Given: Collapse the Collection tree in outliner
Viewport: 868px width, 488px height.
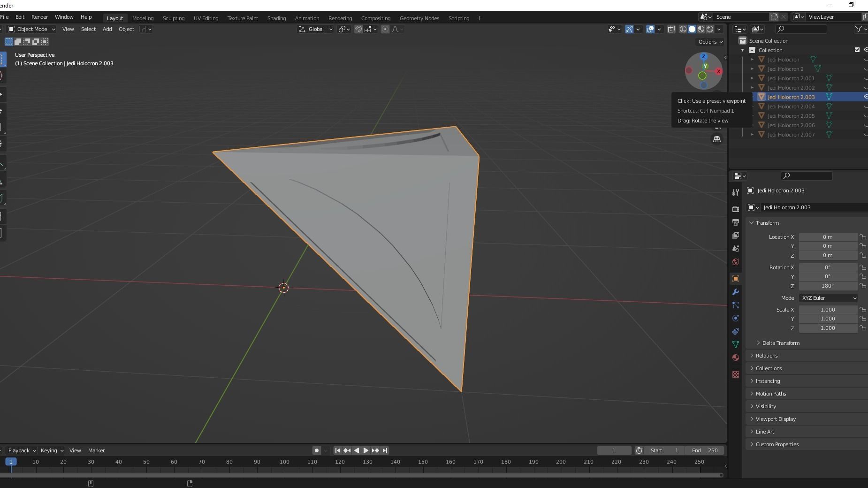Looking at the screenshot, I should point(743,50).
